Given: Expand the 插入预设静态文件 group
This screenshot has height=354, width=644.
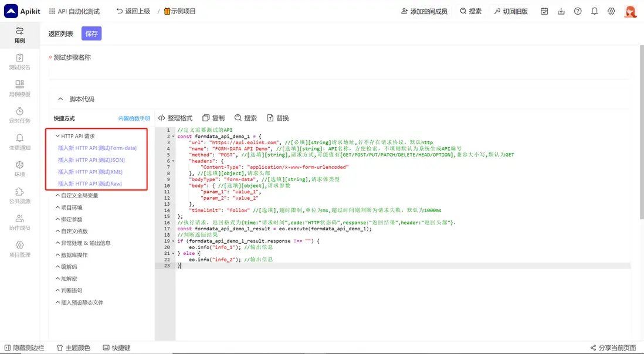Looking at the screenshot, I should pyautogui.click(x=79, y=303).
